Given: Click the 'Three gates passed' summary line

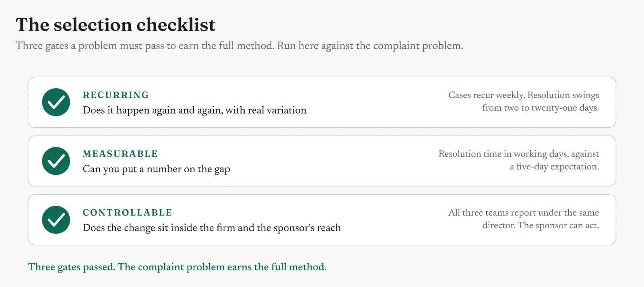Looking at the screenshot, I should coord(177,267).
